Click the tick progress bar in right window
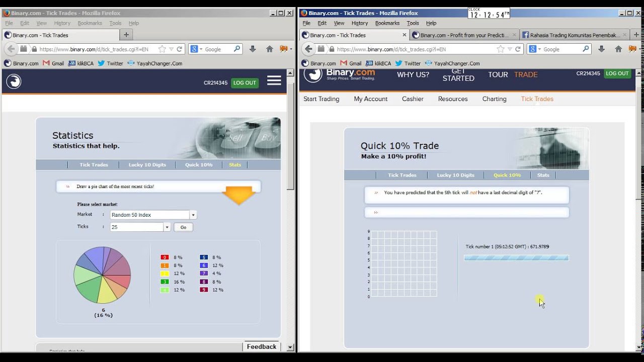Viewport: 644px width, 362px height. coord(516,258)
